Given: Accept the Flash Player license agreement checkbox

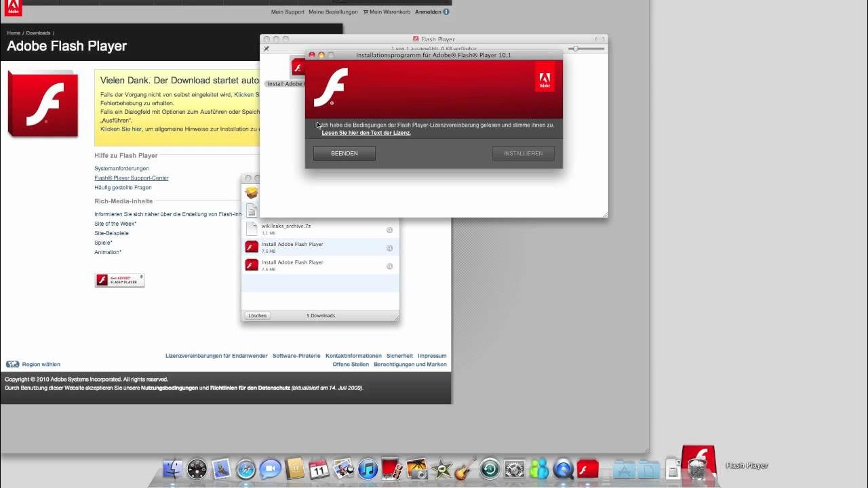Looking at the screenshot, I should (317, 125).
